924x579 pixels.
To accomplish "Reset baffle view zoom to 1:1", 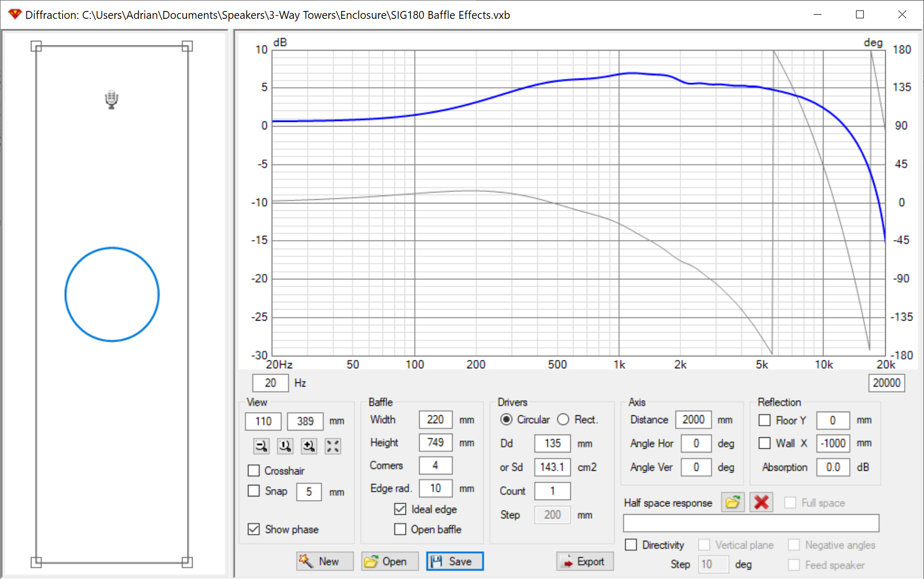I will pos(285,446).
